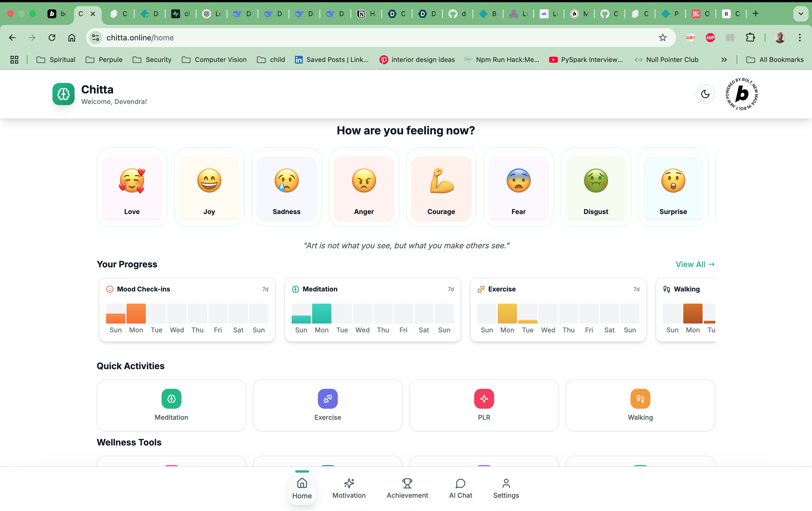Toggle dark mode with moon icon
The width and height of the screenshot is (812, 511).
coord(705,94)
